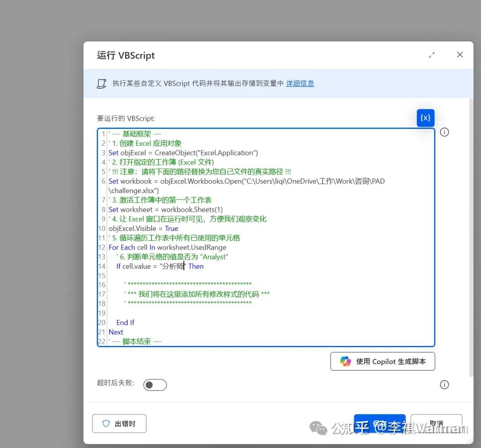This screenshot has width=481, height=448.
Task: Click the expand dialog arrow icon
Action: point(431,55)
